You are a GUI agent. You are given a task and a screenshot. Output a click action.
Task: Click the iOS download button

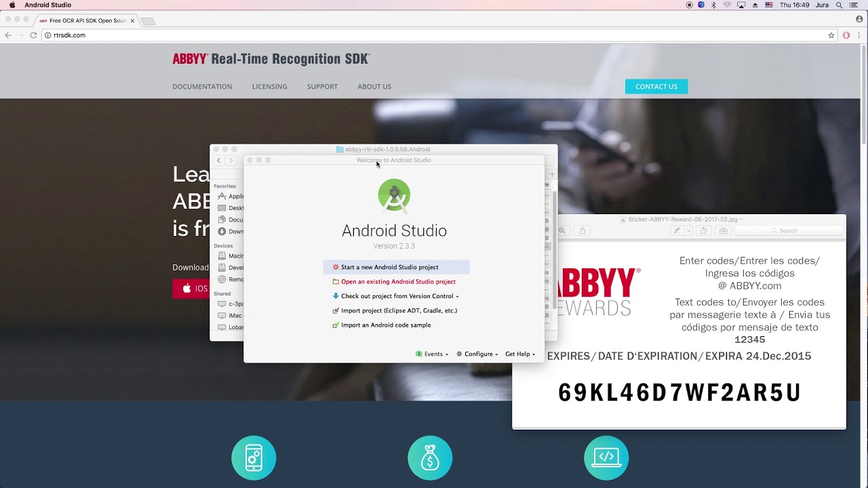click(x=193, y=289)
